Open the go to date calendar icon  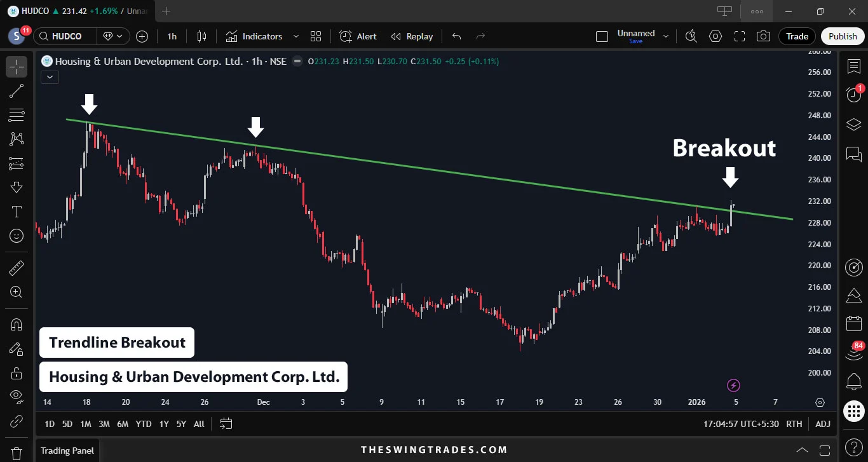226,424
